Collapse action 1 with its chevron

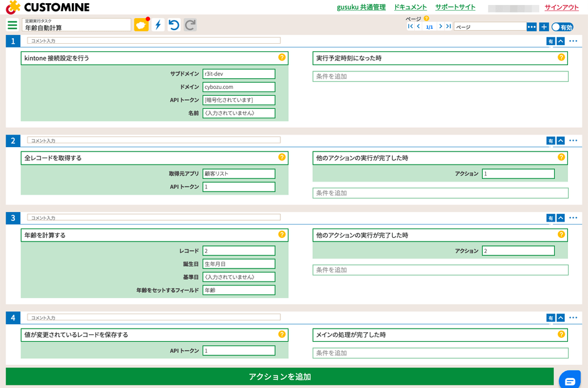pyautogui.click(x=562, y=39)
